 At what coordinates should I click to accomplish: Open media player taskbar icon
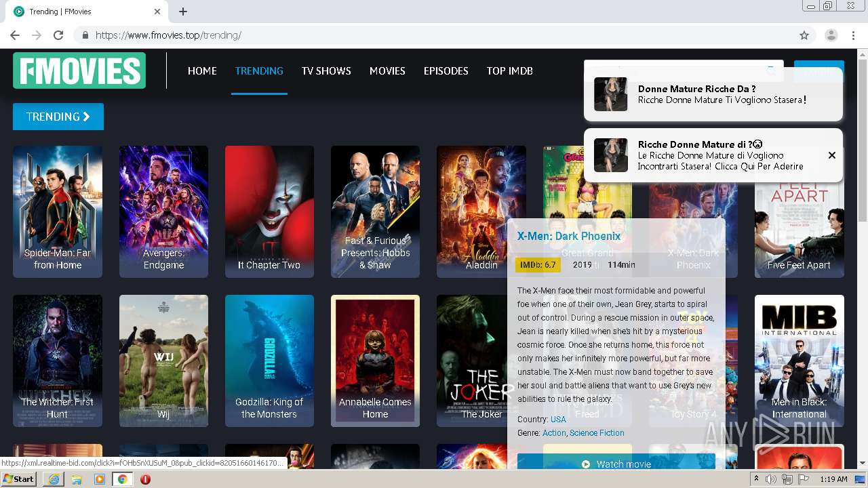[100, 479]
